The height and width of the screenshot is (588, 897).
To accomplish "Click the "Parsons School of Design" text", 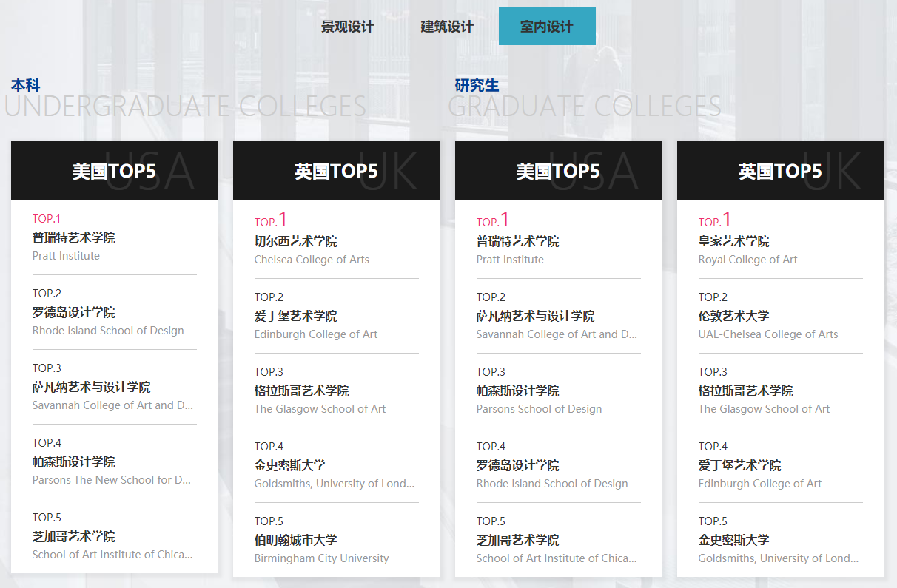I will pyautogui.click(x=539, y=409).
